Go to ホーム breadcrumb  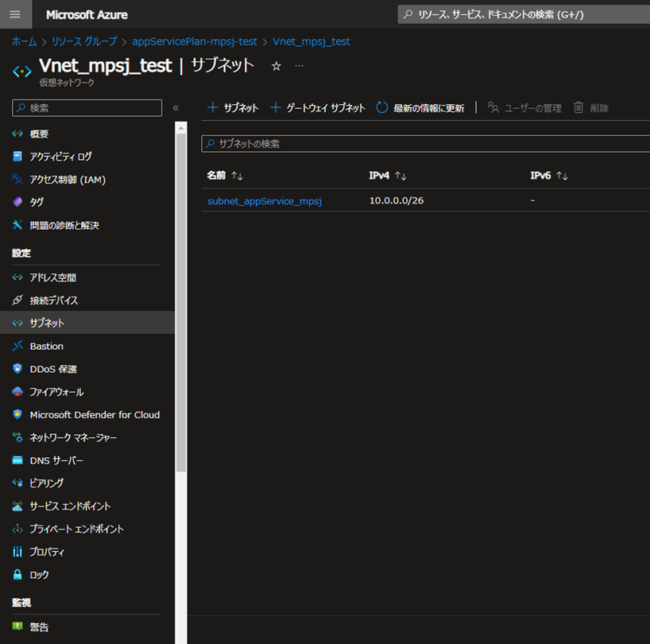click(24, 41)
